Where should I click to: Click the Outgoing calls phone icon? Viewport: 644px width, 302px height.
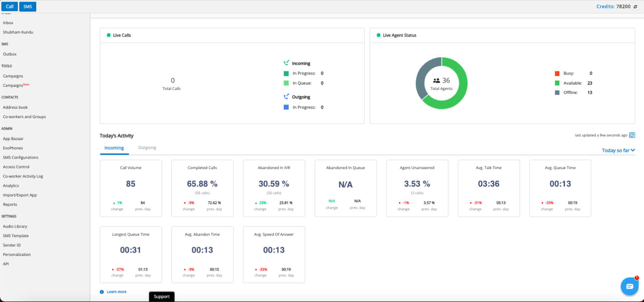286,97
